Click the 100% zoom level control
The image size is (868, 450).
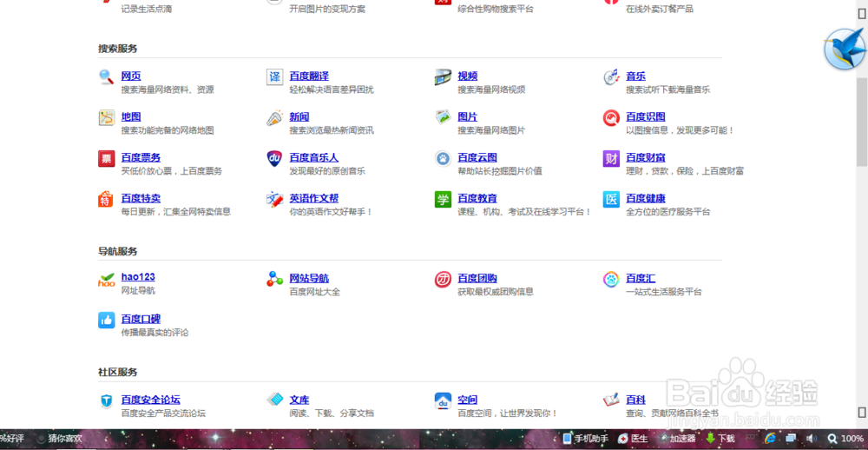pos(845,439)
